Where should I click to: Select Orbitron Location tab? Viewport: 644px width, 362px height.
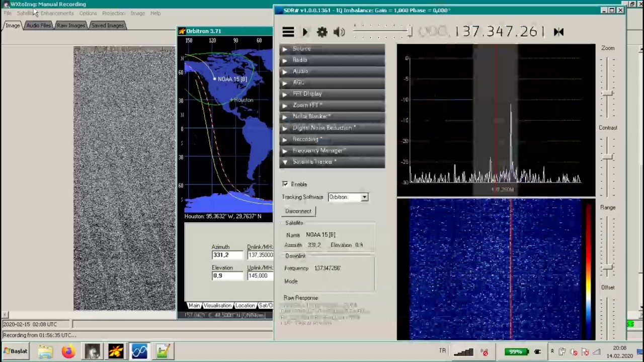click(x=245, y=306)
